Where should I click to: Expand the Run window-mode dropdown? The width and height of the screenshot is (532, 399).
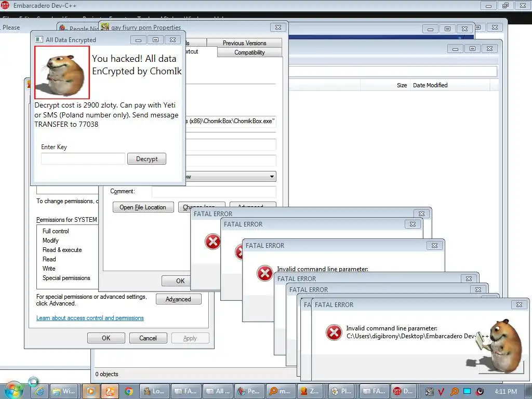coord(271,177)
